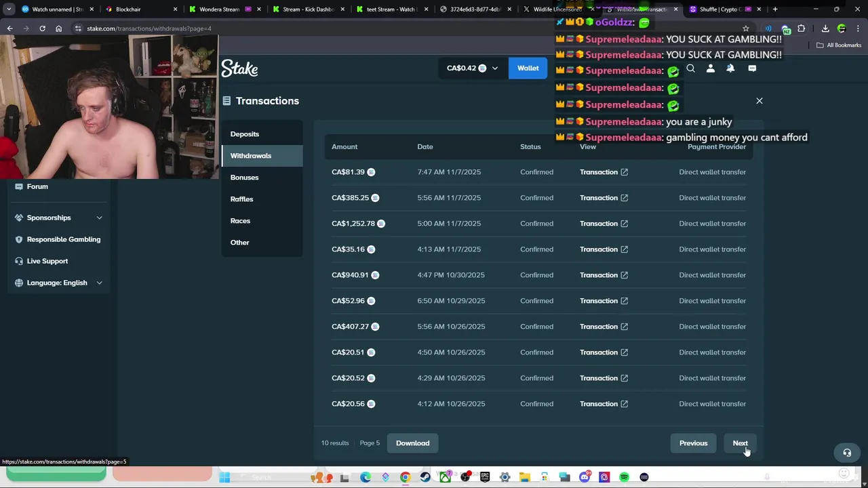Click currency coin icon beside CA$1,252.78
The width and height of the screenshot is (868, 488).
pyautogui.click(x=381, y=224)
